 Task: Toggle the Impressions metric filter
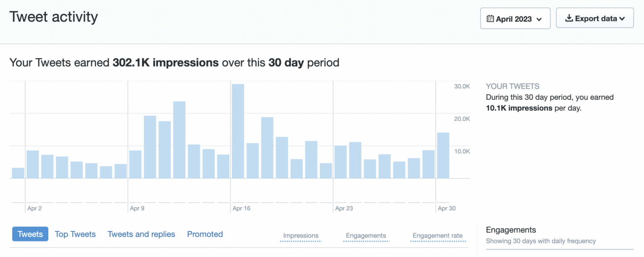pos(301,236)
